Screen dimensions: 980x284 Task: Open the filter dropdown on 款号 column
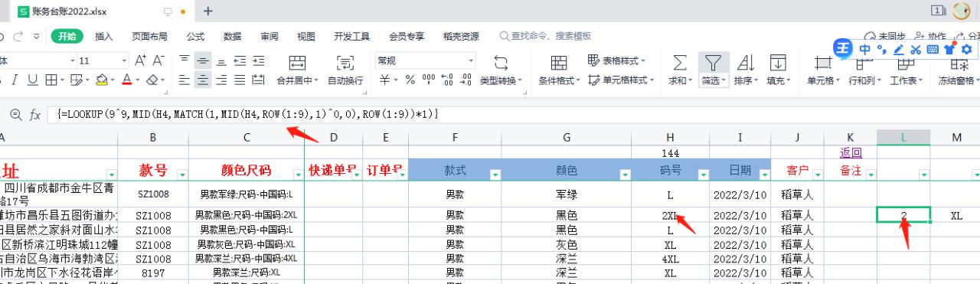(x=181, y=175)
